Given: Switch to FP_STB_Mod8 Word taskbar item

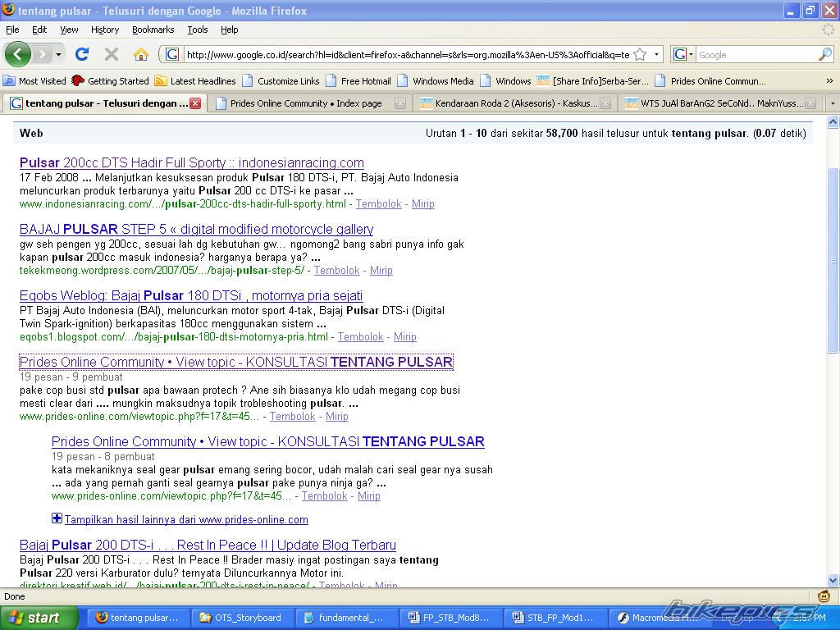Looking at the screenshot, I should click(452, 618).
